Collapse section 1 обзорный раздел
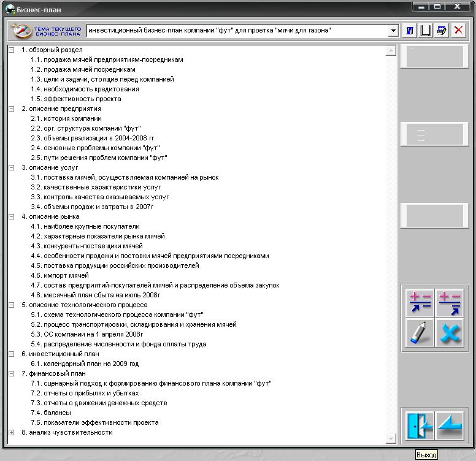Image resolution: width=476 pixels, height=461 pixels. [x=11, y=50]
